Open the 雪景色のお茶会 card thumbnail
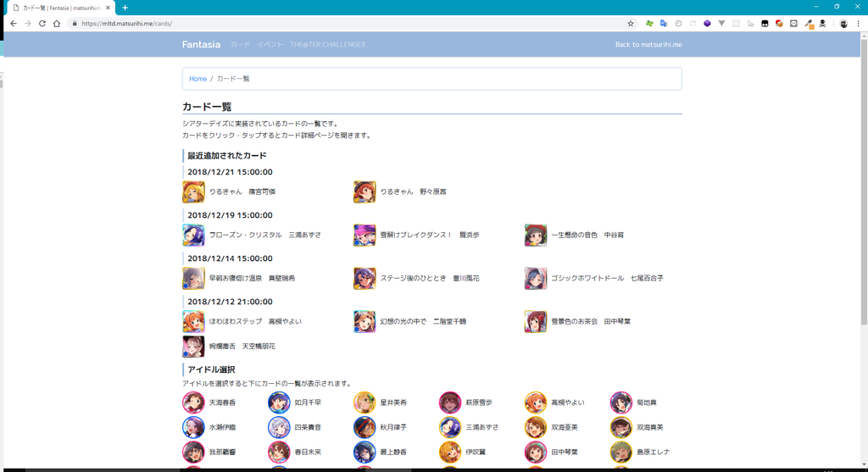 pyautogui.click(x=536, y=321)
